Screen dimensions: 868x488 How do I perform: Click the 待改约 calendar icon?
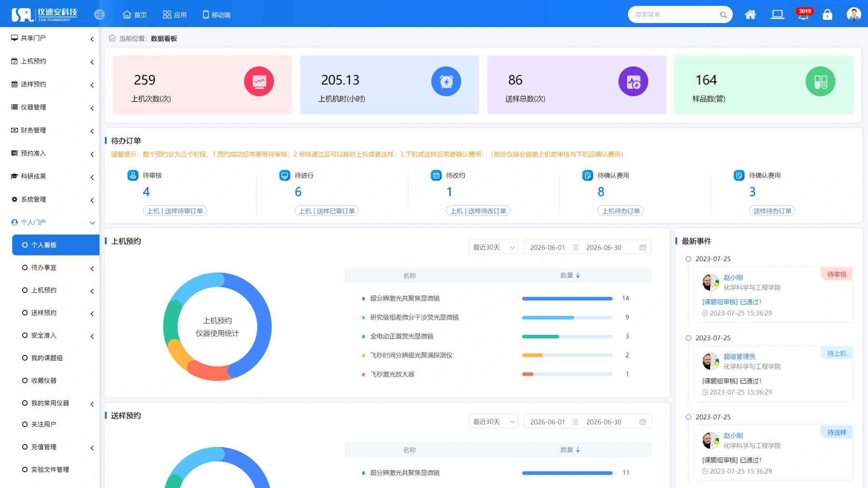click(436, 175)
